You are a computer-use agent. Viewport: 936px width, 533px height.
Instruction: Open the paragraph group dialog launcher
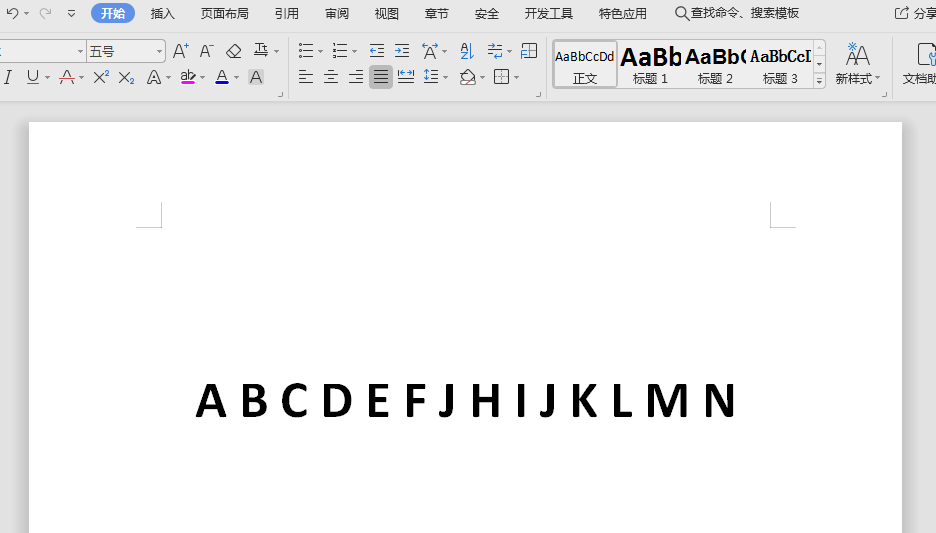(x=538, y=94)
